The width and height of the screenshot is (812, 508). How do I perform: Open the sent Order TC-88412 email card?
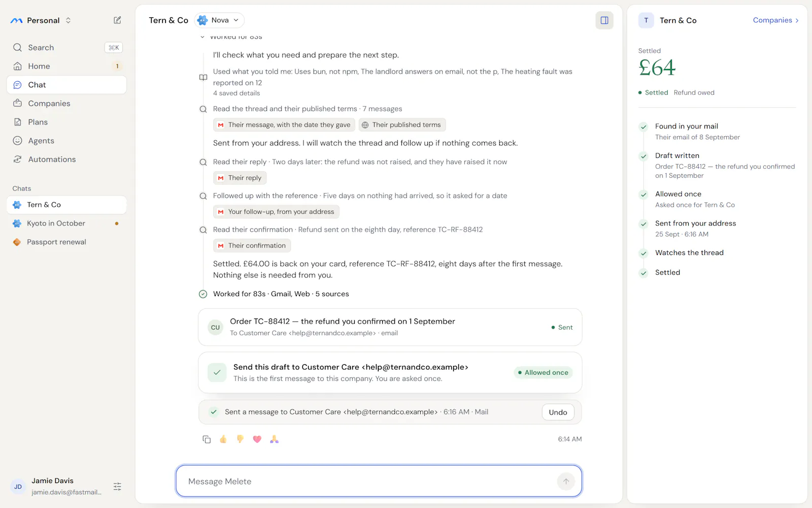click(390, 327)
